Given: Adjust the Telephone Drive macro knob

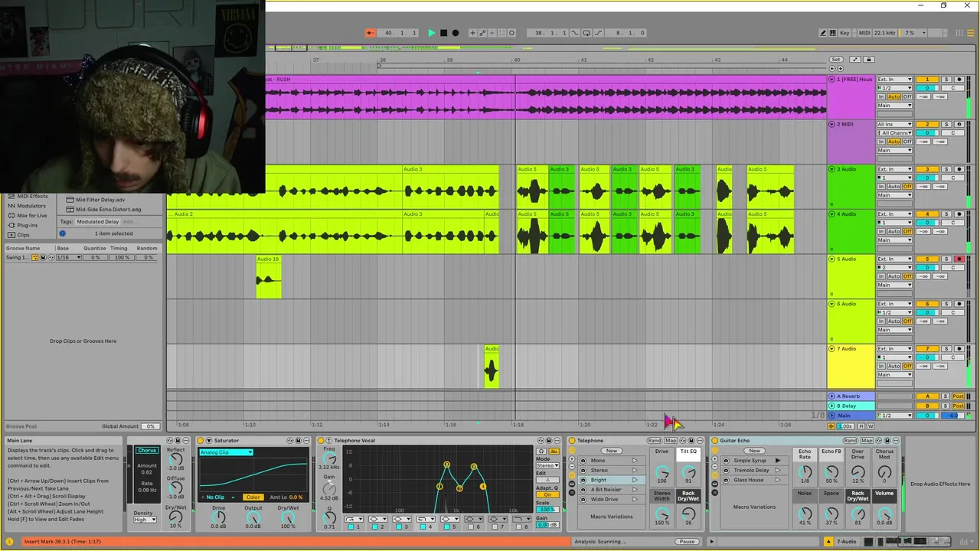Looking at the screenshot, I should tap(661, 471).
